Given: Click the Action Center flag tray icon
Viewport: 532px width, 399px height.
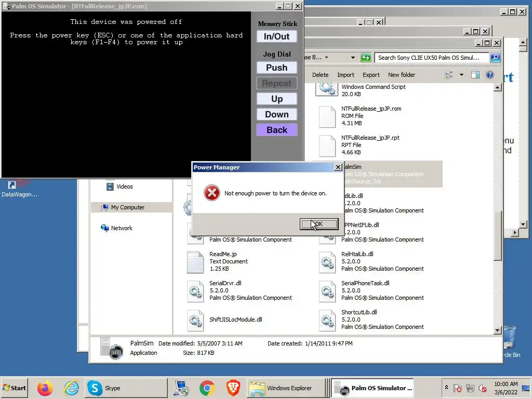Looking at the screenshot, I should click(x=457, y=388).
